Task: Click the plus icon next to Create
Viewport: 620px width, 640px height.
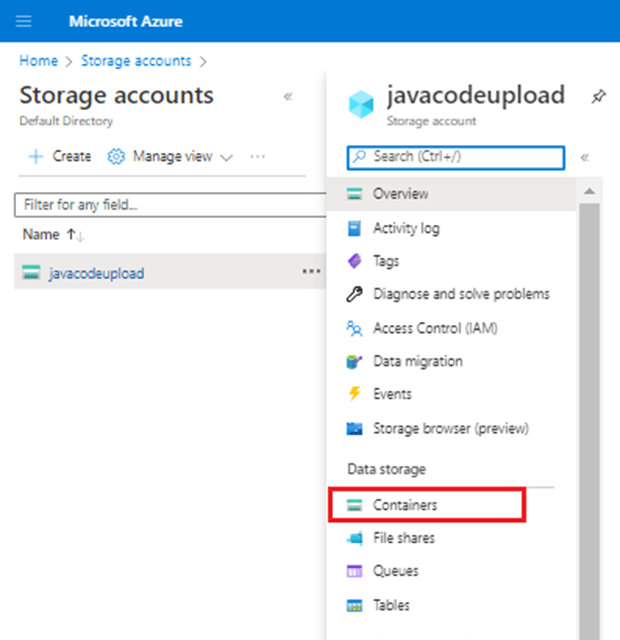Action: pyautogui.click(x=35, y=157)
